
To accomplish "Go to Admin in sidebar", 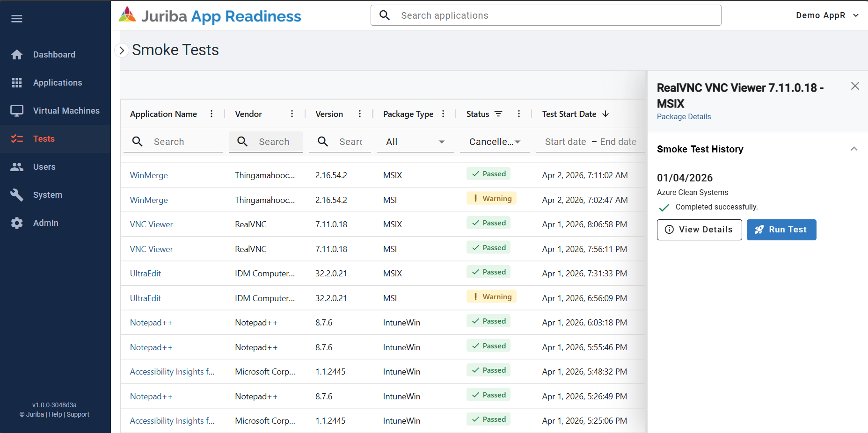I will click(55, 223).
